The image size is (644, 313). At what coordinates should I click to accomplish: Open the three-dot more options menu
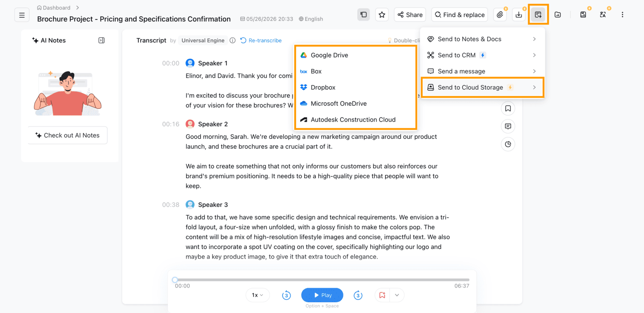[622, 15]
